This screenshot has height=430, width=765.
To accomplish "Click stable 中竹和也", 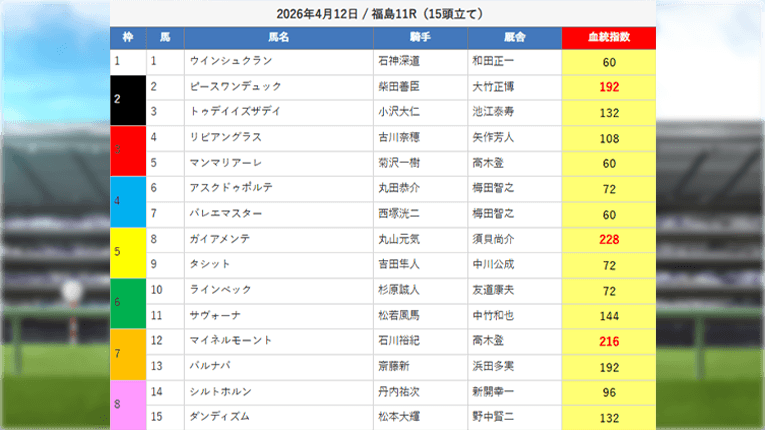I will (x=493, y=315).
